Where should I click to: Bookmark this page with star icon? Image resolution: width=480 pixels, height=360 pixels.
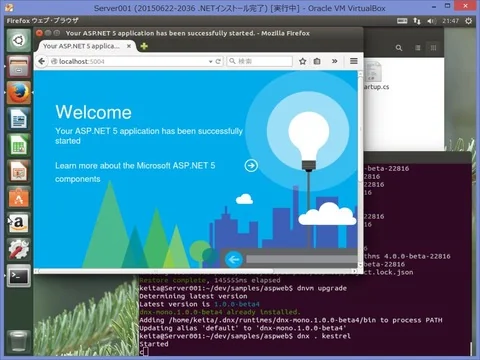[302, 61]
